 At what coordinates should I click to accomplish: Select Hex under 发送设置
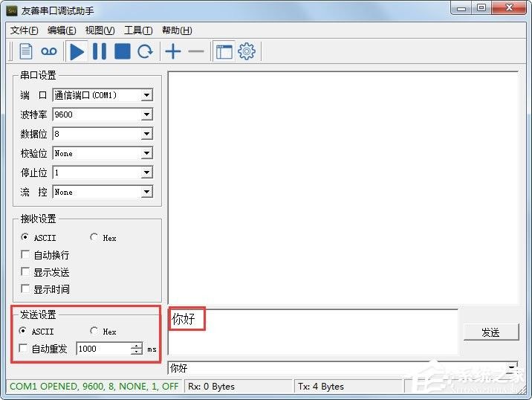[94, 331]
